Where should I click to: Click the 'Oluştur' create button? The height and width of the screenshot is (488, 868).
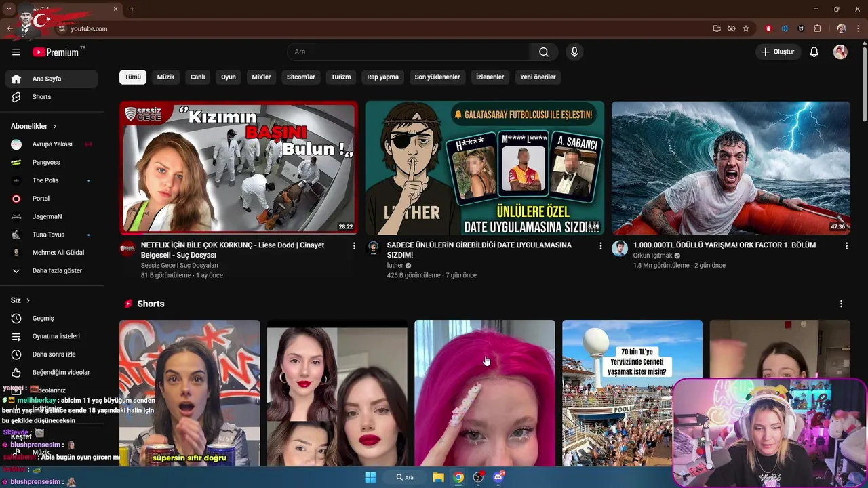778,52
